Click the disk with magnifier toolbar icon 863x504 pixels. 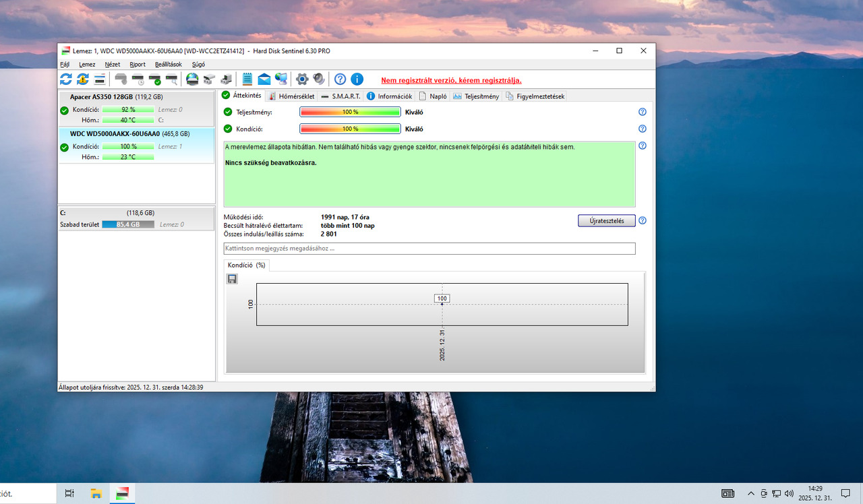tap(172, 80)
